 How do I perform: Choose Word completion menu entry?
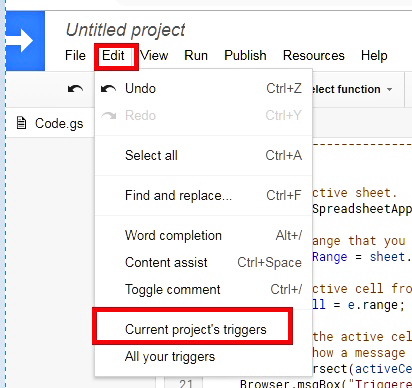tap(204, 235)
